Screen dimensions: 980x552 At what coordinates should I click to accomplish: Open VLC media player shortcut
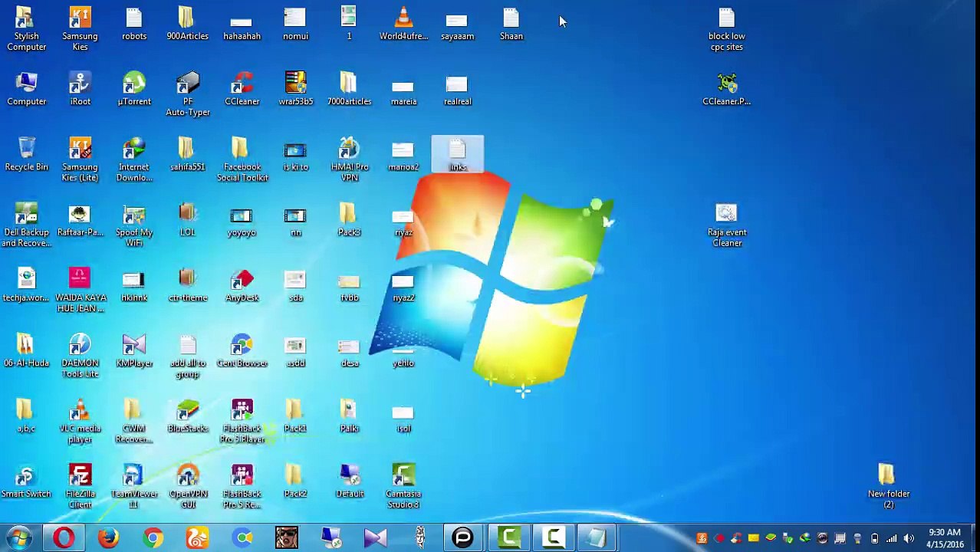pyautogui.click(x=80, y=421)
